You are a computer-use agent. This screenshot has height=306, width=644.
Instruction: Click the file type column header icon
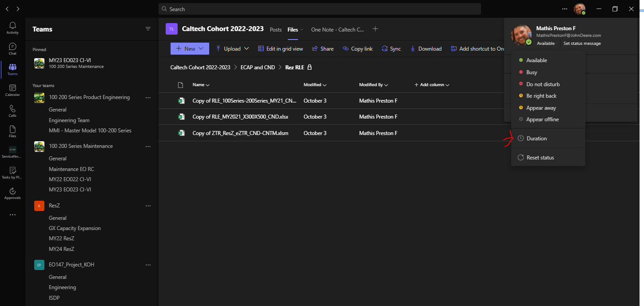180,85
